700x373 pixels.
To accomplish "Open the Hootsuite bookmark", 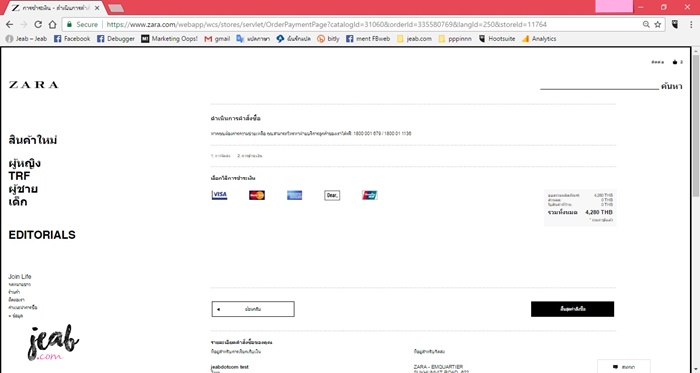I will tap(497, 39).
